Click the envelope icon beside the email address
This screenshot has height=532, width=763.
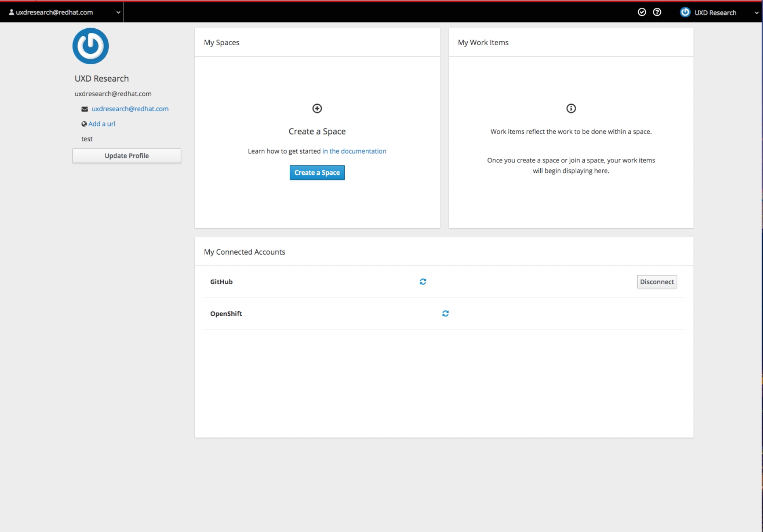coord(84,108)
